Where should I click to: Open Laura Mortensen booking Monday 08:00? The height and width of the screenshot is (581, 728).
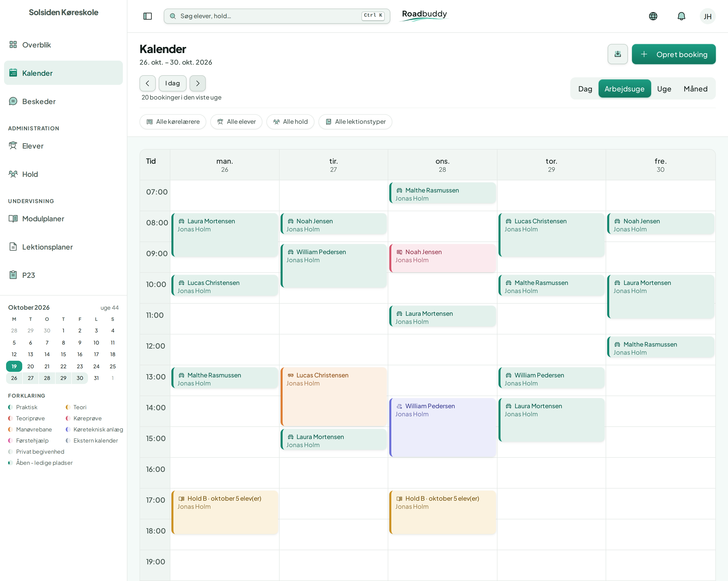coord(224,235)
